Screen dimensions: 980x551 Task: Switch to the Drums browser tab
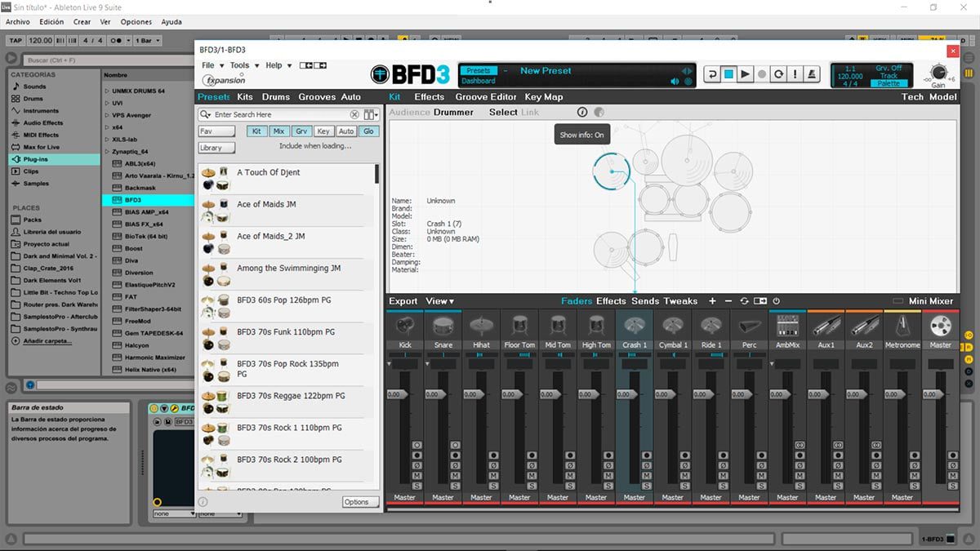276,97
